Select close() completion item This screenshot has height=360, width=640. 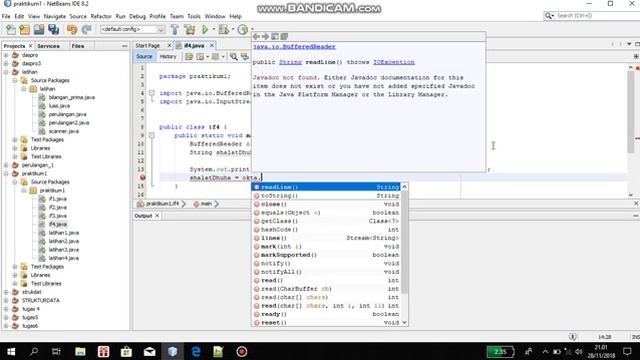[x=327, y=204]
